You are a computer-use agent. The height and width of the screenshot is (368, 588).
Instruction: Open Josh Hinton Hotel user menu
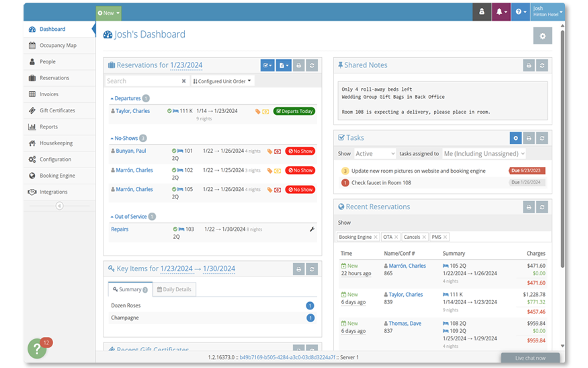point(548,11)
